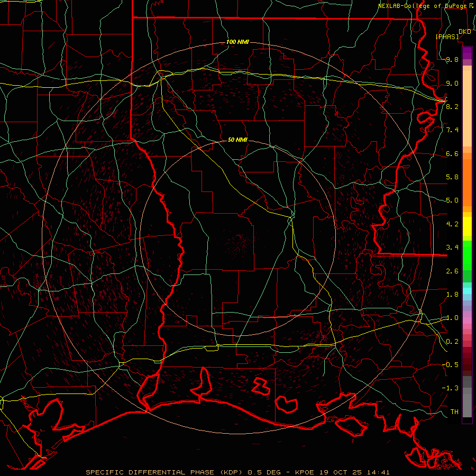The width and height of the screenshot is (476, 476).
Task: Click the 9.8 scale value
Action: coord(452,60)
